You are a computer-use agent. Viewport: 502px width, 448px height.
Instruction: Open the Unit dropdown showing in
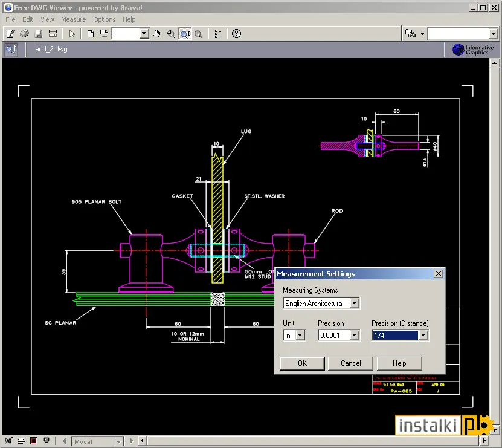pos(300,335)
